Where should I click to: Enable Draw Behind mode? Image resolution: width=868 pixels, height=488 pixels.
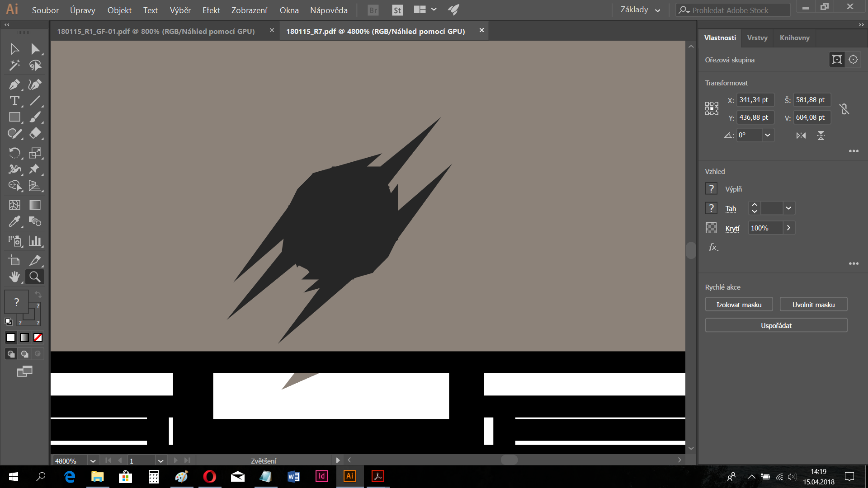(x=24, y=354)
